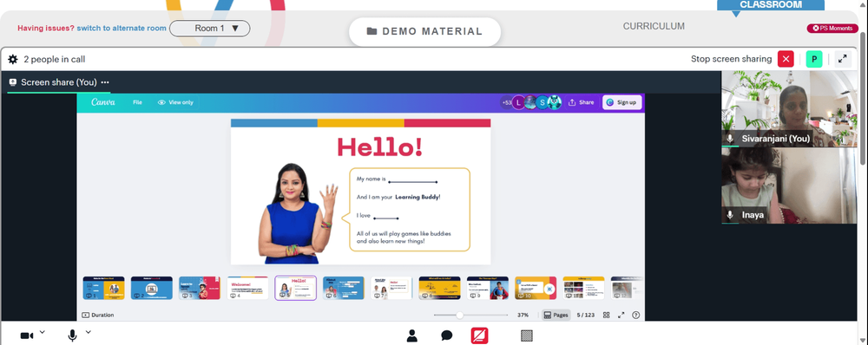Screen dimensions: 868x345
Task: Click Canva's present fullscreen icon
Action: click(621, 316)
